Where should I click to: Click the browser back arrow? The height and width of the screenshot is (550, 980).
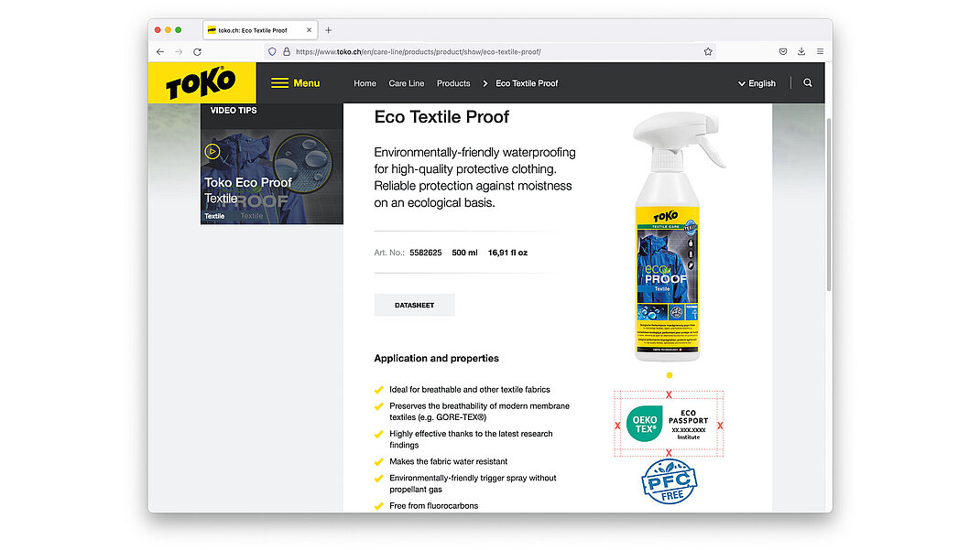[x=160, y=52]
